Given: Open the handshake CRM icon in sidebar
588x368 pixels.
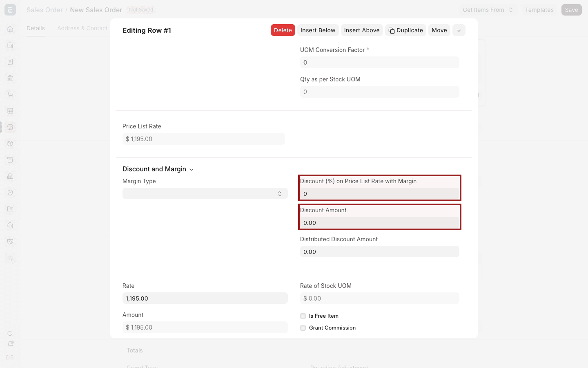Looking at the screenshot, I should coord(10,242).
